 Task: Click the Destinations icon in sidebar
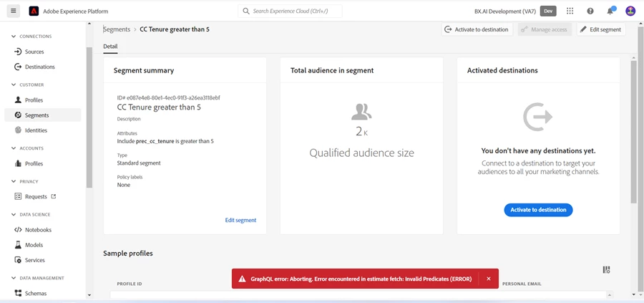point(18,67)
